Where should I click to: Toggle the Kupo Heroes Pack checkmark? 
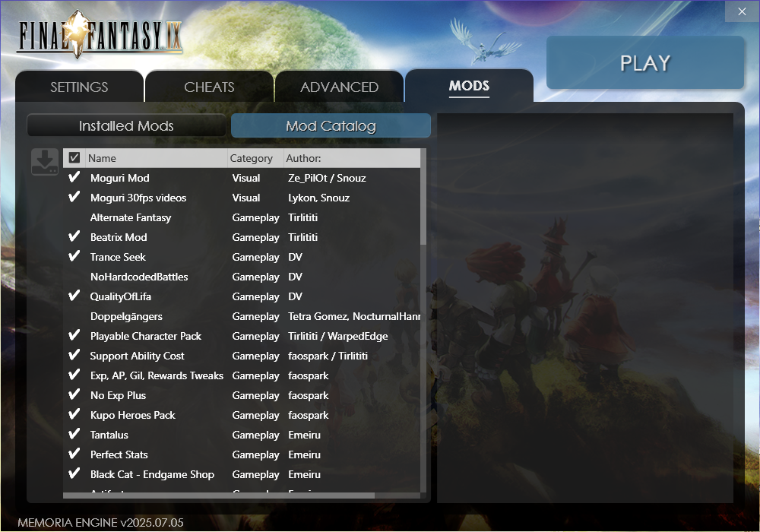click(x=74, y=414)
